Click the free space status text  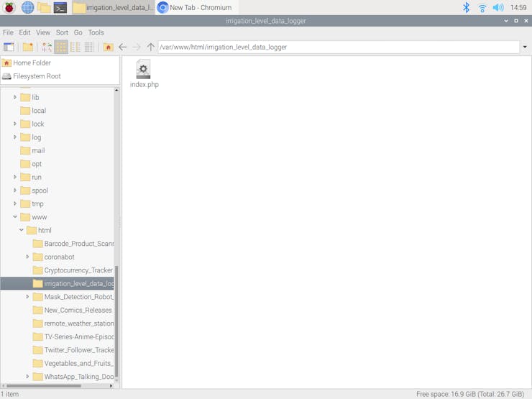(470, 394)
